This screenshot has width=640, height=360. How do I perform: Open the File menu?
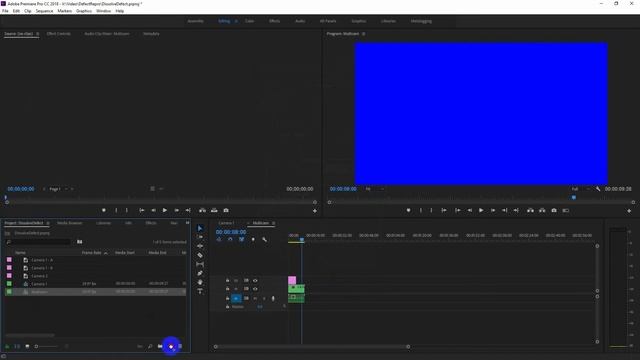tap(5, 11)
